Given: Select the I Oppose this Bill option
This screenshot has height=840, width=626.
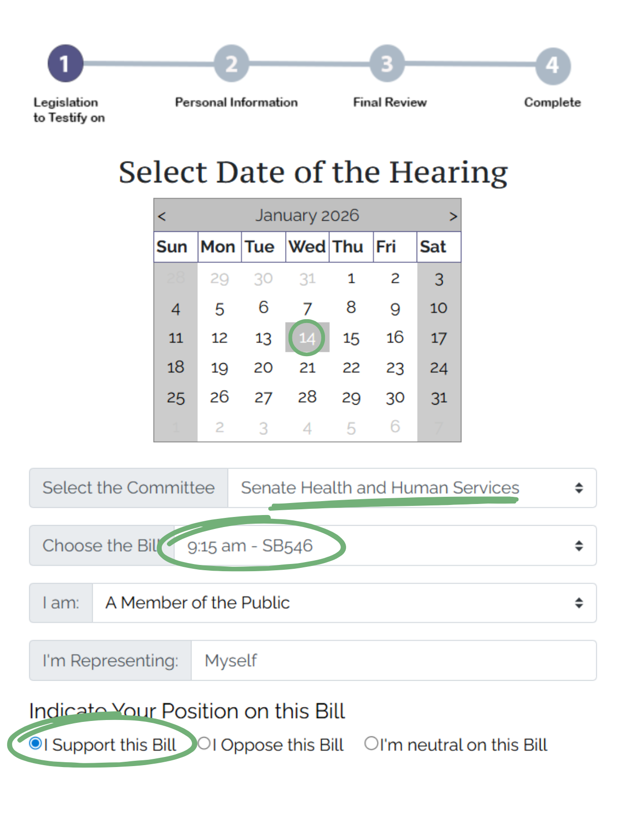Looking at the screenshot, I should pos(204,744).
